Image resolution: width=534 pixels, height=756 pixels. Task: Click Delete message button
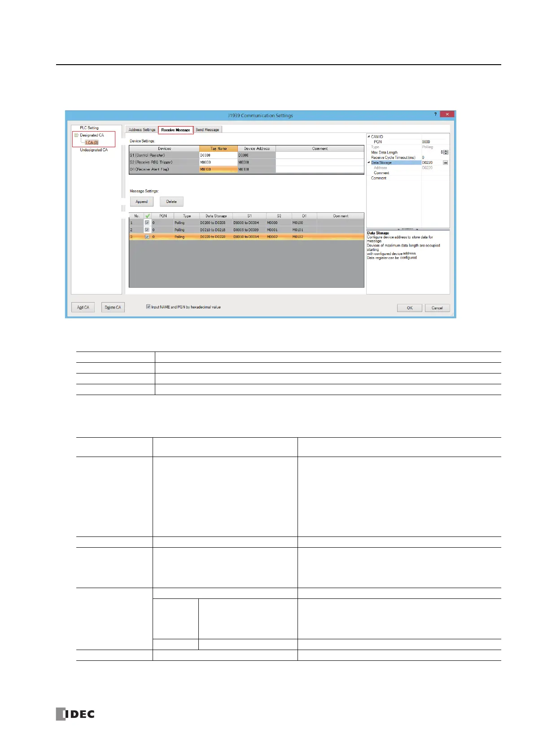coord(171,202)
